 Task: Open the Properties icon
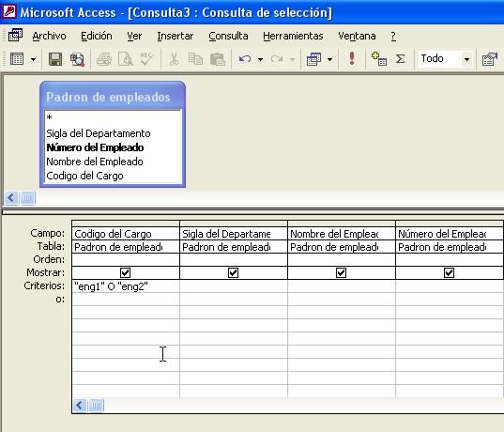click(490, 59)
